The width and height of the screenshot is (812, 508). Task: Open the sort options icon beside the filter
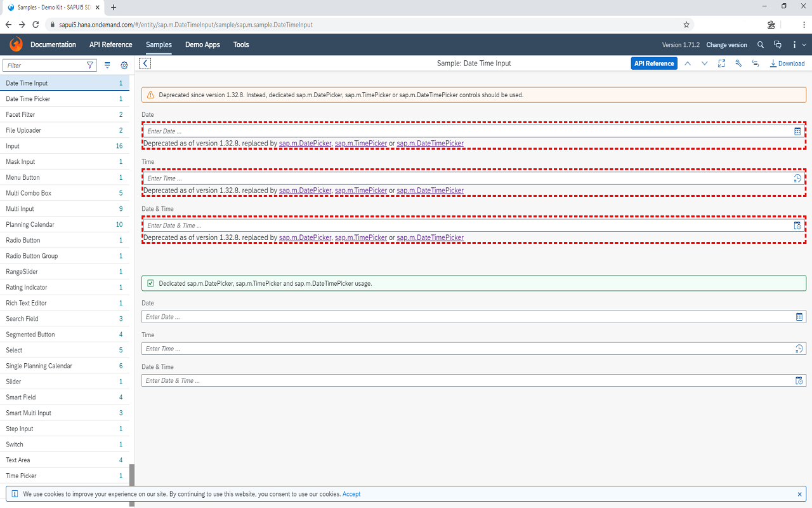point(107,65)
